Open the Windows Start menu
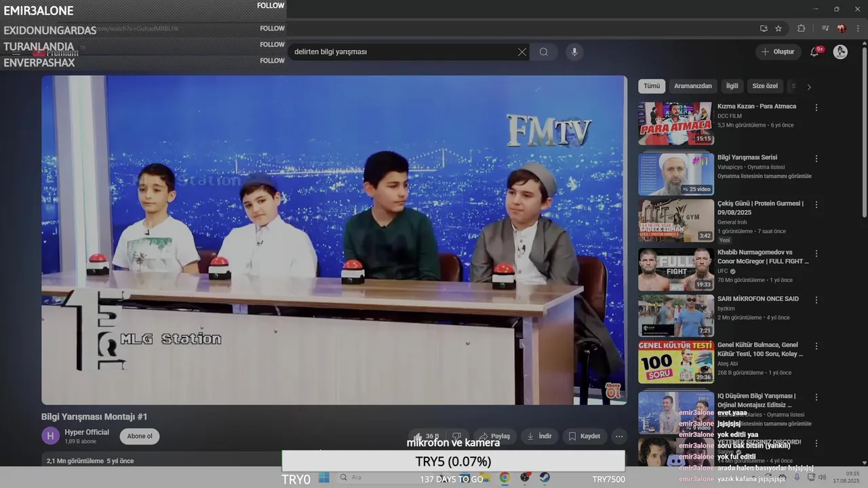Image resolution: width=868 pixels, height=488 pixels. click(x=324, y=478)
